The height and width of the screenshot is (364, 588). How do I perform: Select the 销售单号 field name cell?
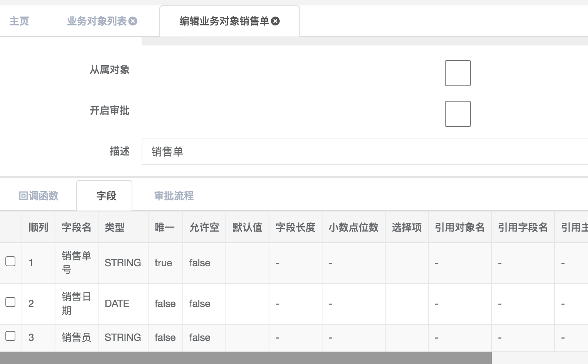[77, 263]
